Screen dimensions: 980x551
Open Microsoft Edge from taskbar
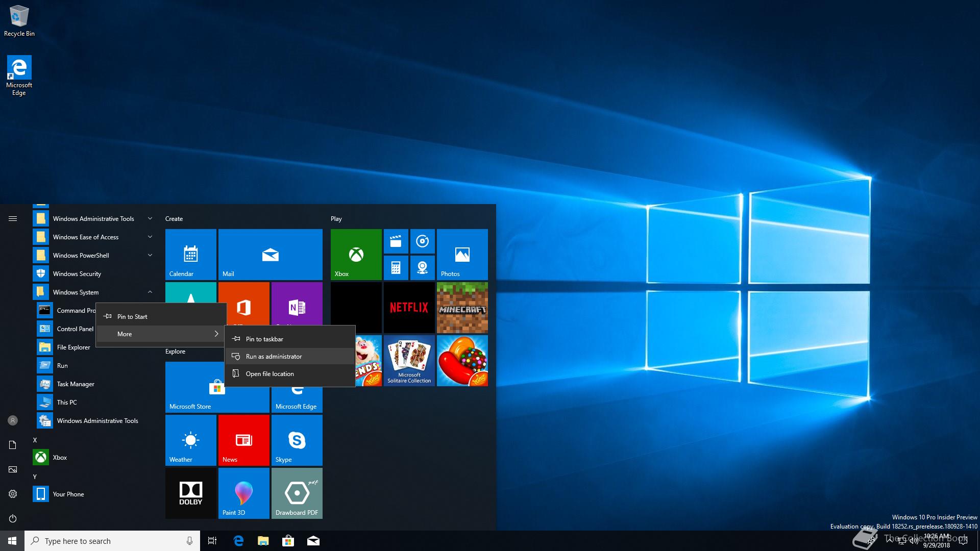(238, 541)
